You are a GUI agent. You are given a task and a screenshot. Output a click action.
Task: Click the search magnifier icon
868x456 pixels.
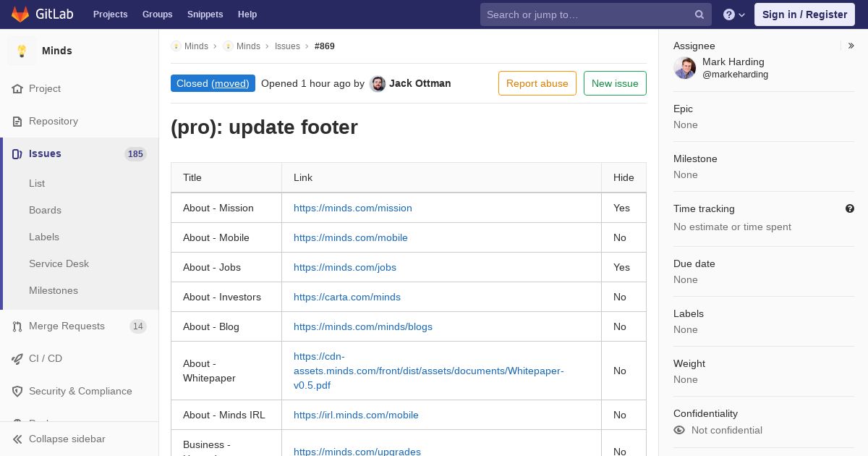coord(699,14)
